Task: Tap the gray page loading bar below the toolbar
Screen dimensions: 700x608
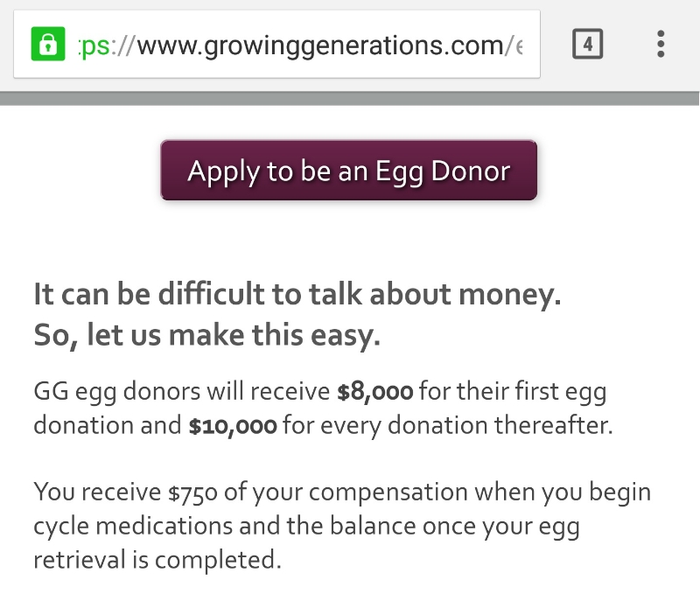Action: coord(350,99)
